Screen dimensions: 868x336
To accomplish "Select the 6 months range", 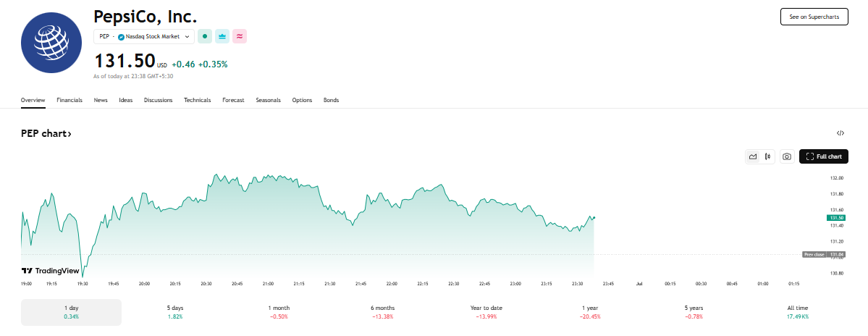I will 383,312.
